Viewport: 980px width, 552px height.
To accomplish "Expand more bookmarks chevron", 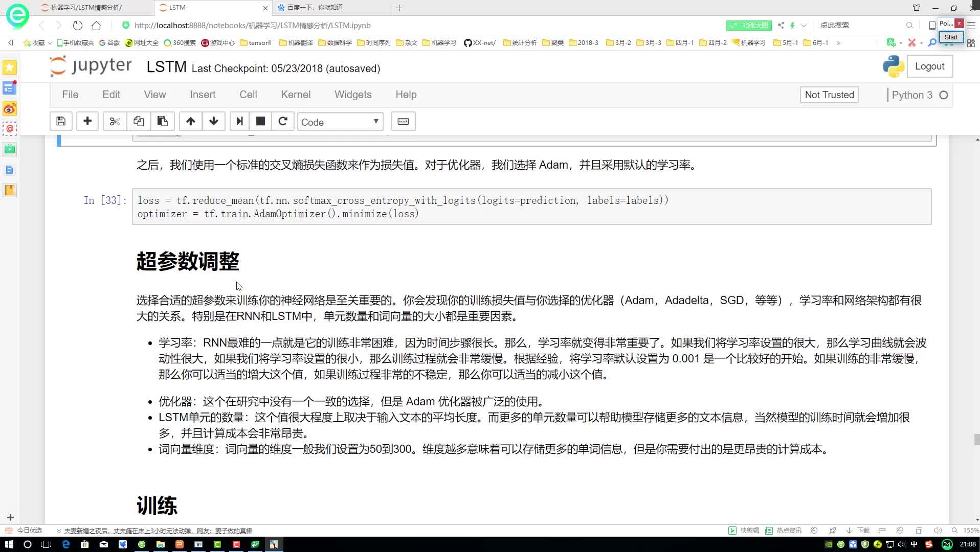I will point(838,43).
